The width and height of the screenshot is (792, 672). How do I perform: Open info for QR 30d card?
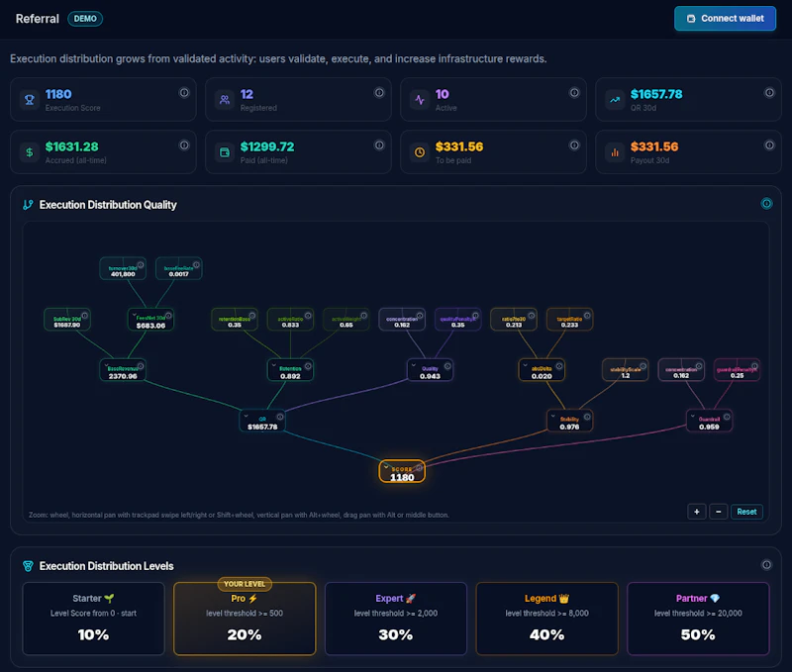click(769, 93)
